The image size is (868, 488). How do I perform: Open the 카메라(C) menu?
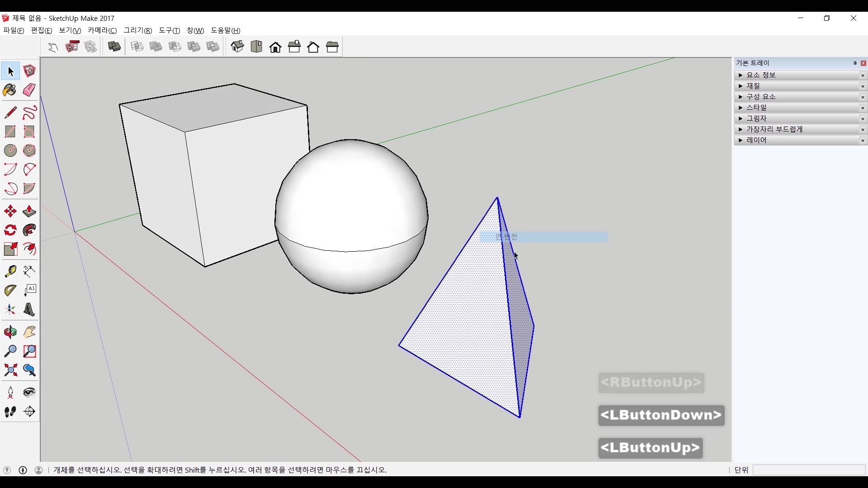coord(102,30)
